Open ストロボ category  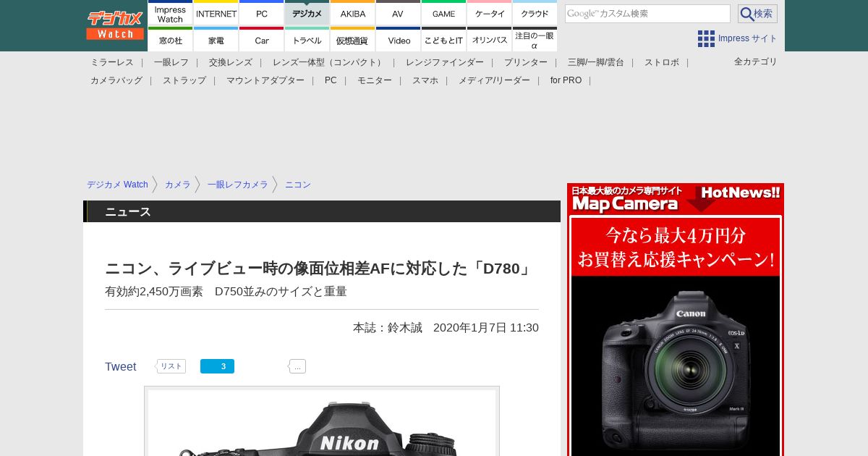(x=662, y=62)
